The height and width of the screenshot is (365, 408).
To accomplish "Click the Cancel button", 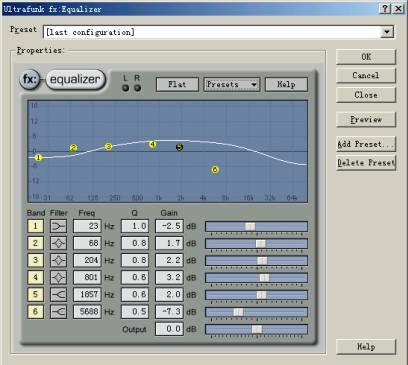I will tap(366, 76).
